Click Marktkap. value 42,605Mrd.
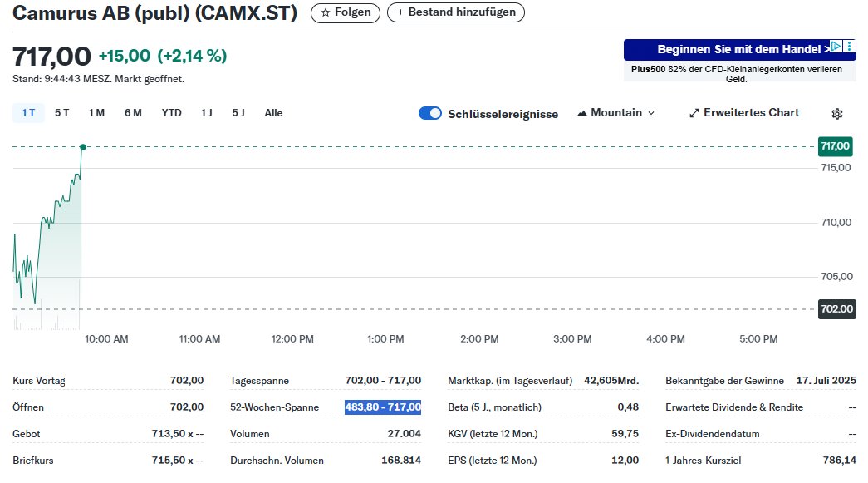Screen dimensions: 868x483 coord(611,381)
